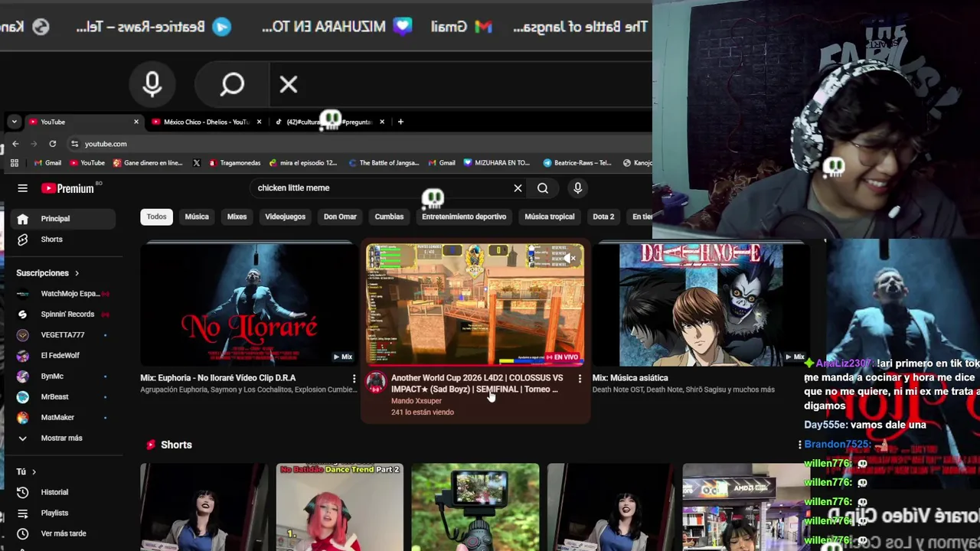Open the Tragamonedas bookmark
This screenshot has height=551, width=980.
[234, 163]
